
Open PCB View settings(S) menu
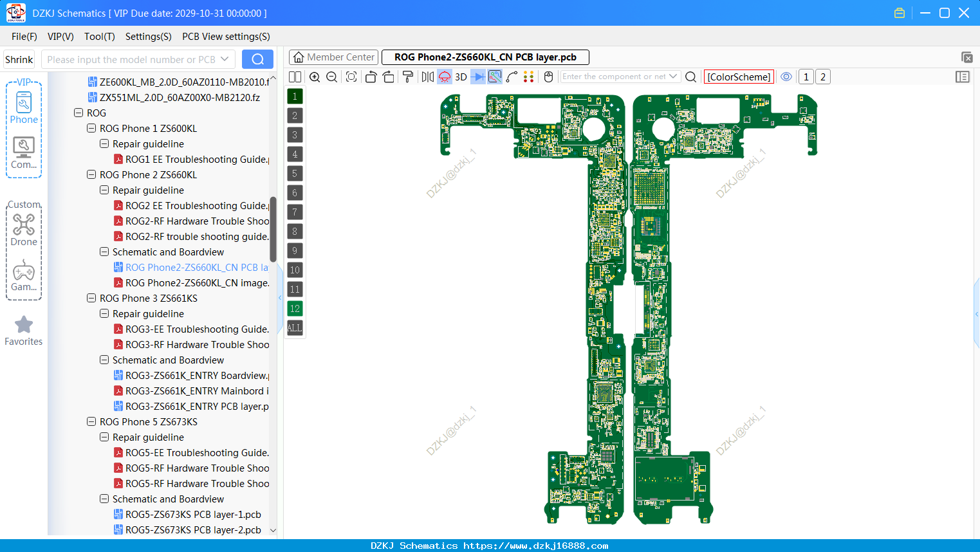coord(226,37)
